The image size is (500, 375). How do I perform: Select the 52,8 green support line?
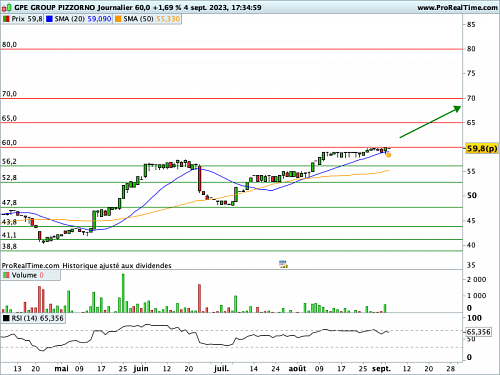click(232, 182)
